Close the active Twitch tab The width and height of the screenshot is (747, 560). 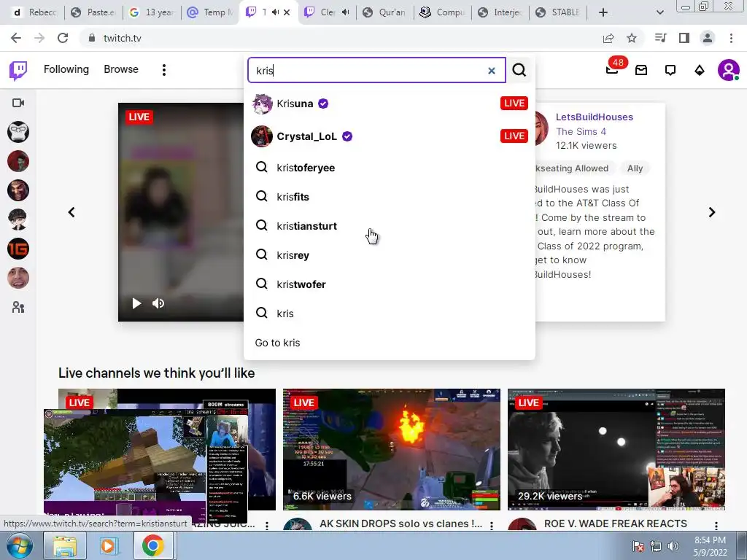(287, 12)
